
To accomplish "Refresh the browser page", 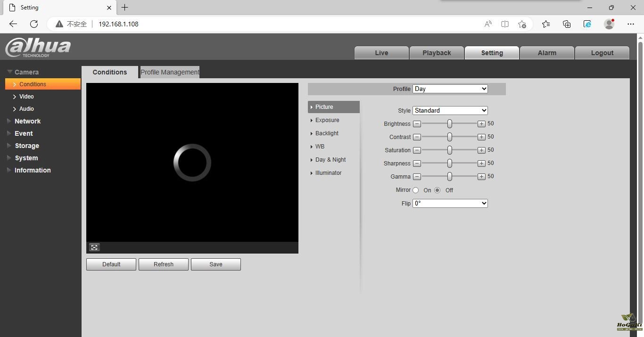I will pyautogui.click(x=34, y=24).
